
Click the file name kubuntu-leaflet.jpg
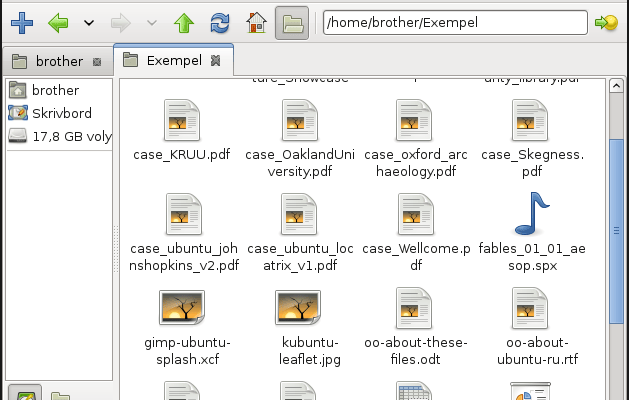310,351
